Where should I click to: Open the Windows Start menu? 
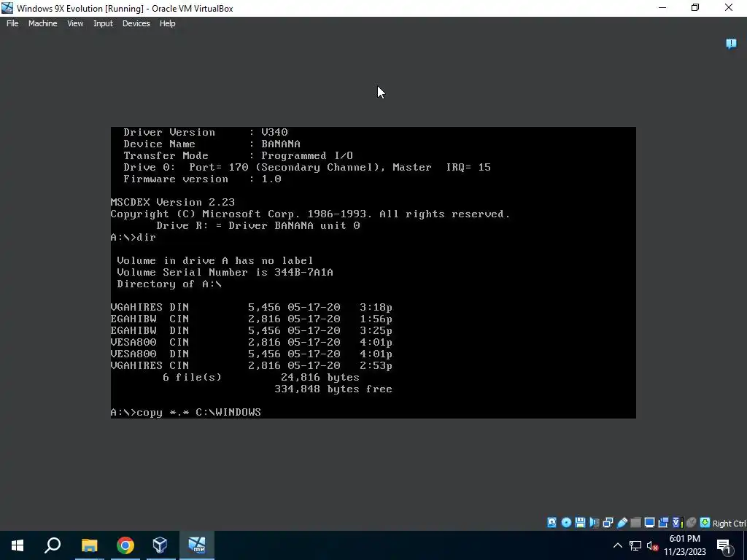[x=18, y=545]
